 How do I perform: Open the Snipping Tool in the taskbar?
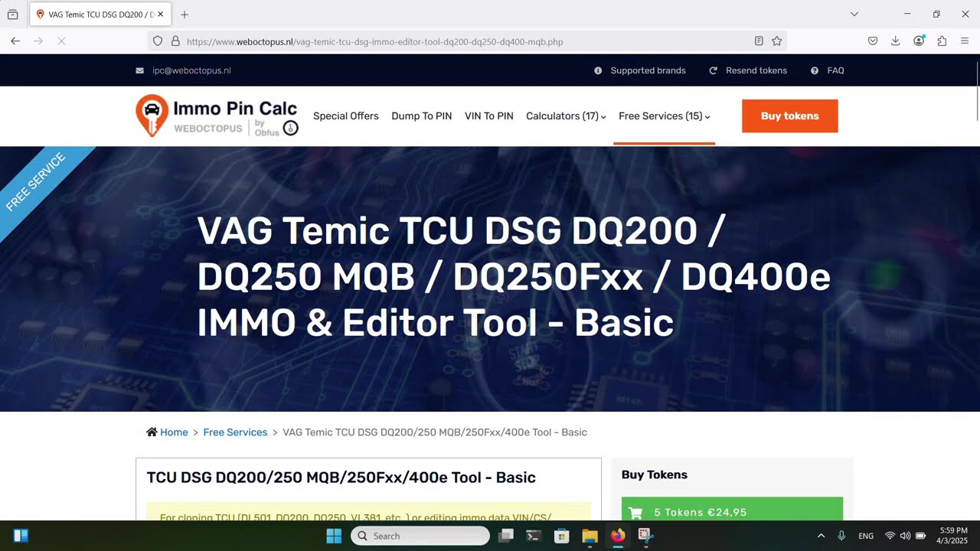pos(645,536)
